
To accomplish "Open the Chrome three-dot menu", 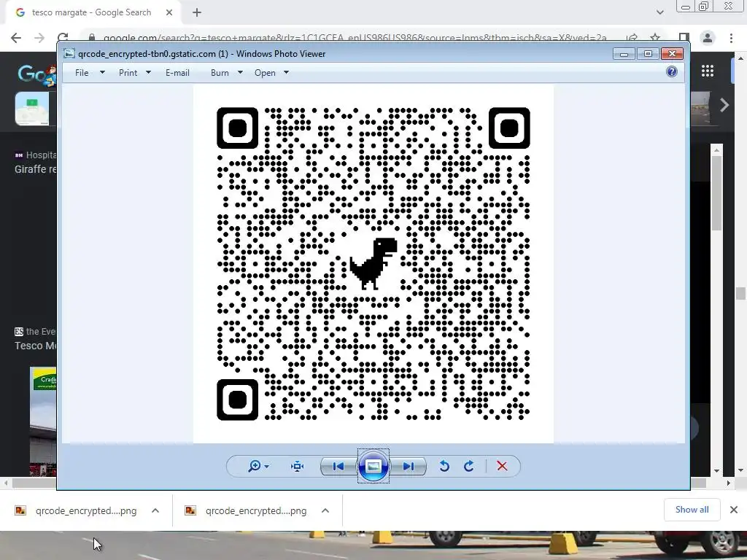I will 731,38.
